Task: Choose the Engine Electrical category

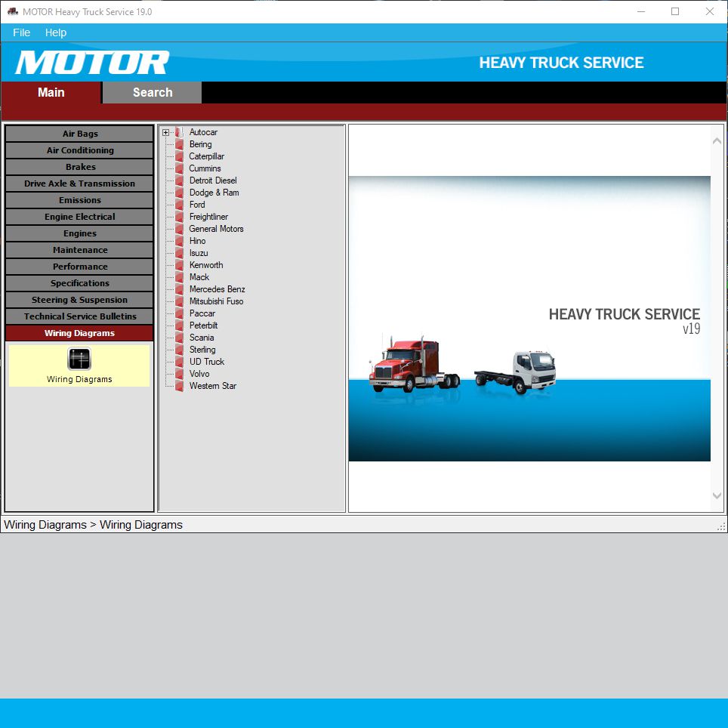Action: (79, 217)
